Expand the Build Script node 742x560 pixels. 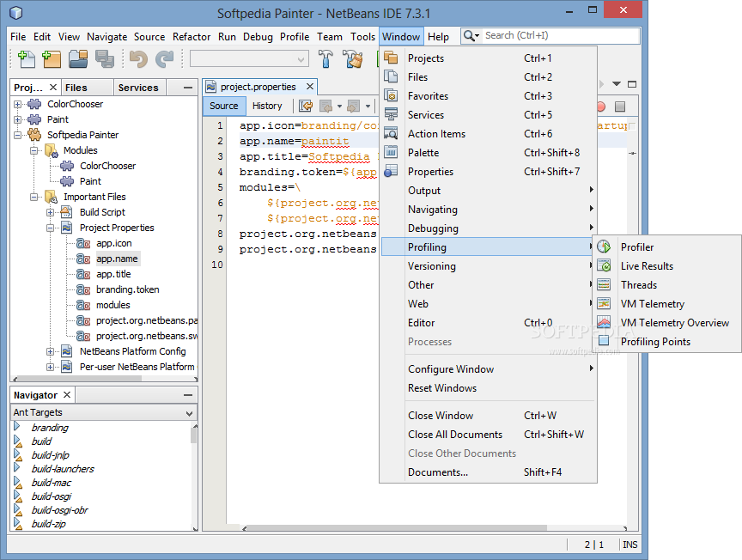pyautogui.click(x=50, y=212)
